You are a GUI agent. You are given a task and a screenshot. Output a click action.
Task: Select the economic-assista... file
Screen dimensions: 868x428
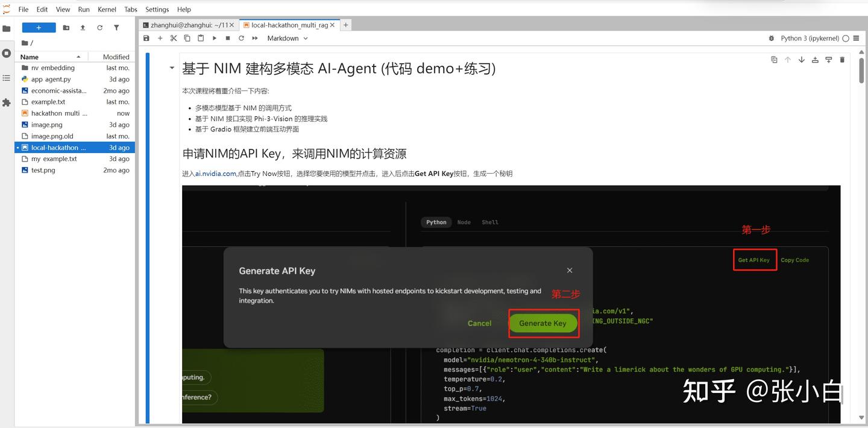[x=75, y=91]
